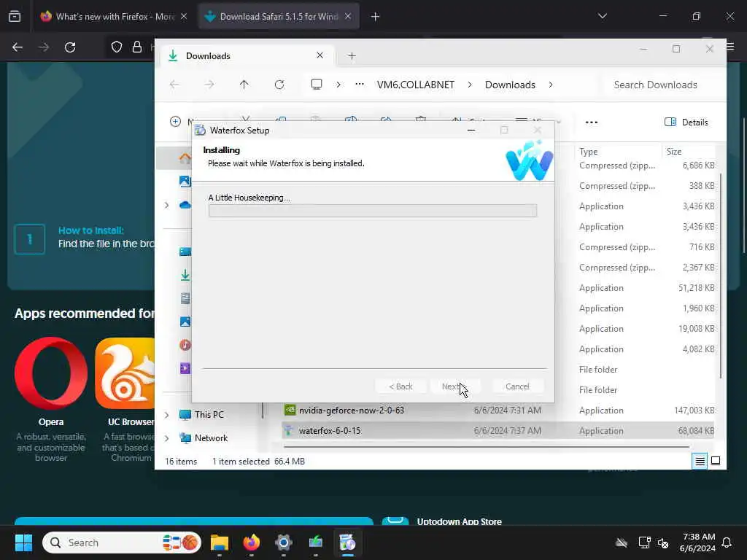
Task: Focus the Search Downloads field
Action: pos(662,85)
